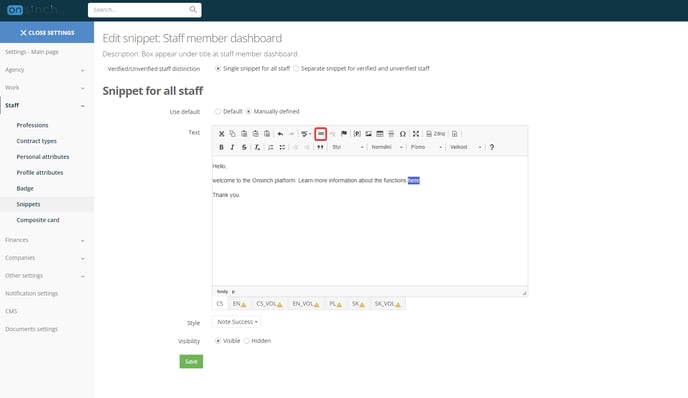Click the Undo arrow icon
The width and height of the screenshot is (688, 398).
(x=280, y=134)
